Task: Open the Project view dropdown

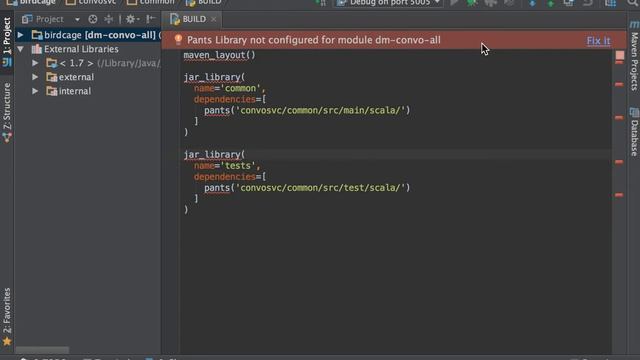Action: 77,19
